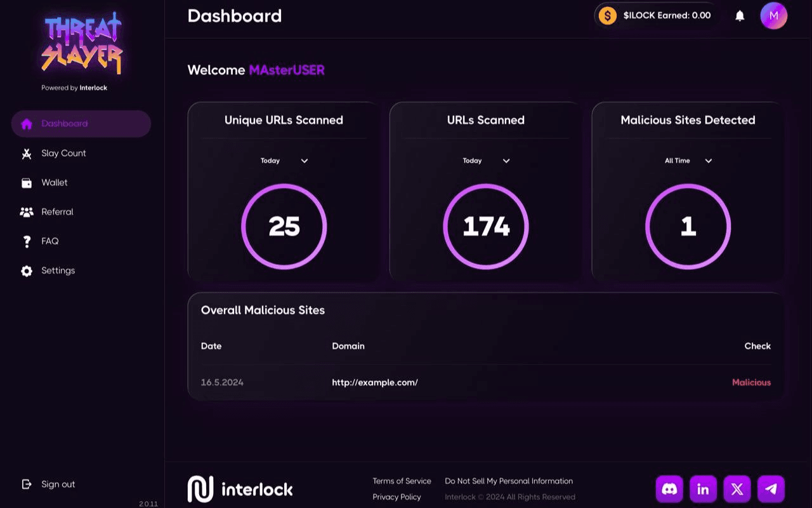
Task: Click the 16.5.2024 date cell
Action: tap(222, 382)
